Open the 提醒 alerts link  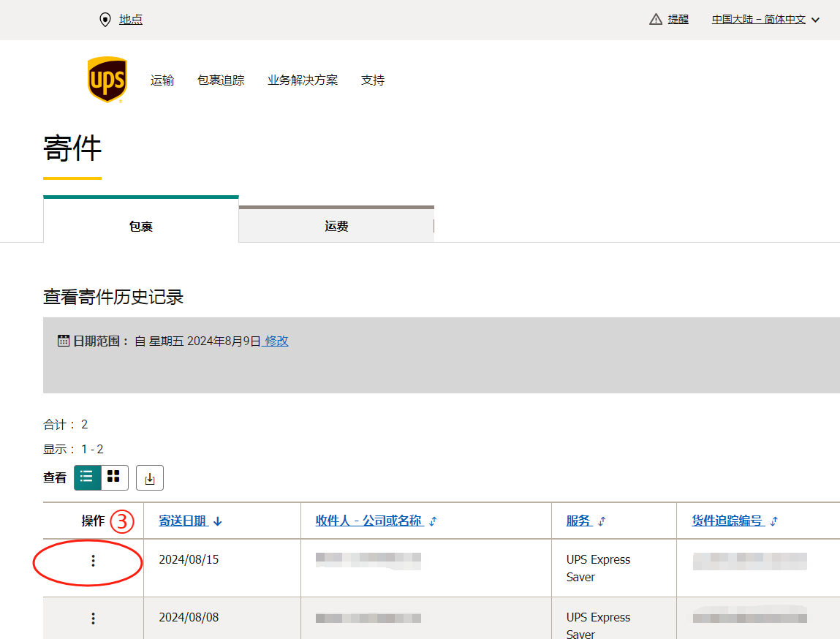(678, 20)
